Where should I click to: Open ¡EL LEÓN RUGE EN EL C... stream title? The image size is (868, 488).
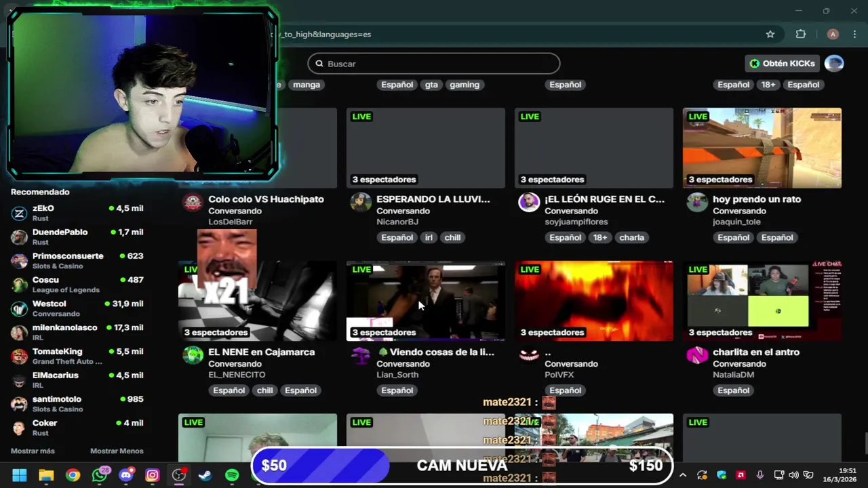coord(605,199)
